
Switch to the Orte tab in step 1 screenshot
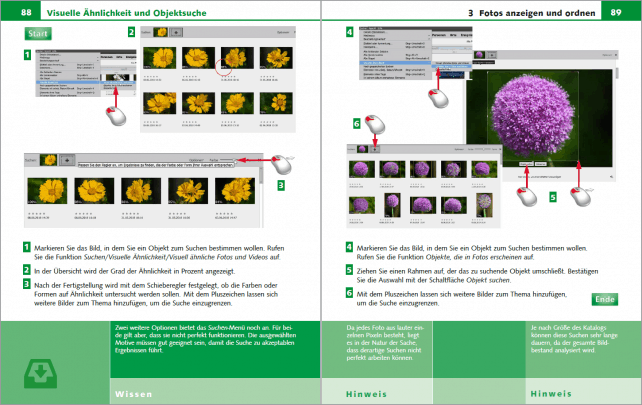click(x=119, y=57)
